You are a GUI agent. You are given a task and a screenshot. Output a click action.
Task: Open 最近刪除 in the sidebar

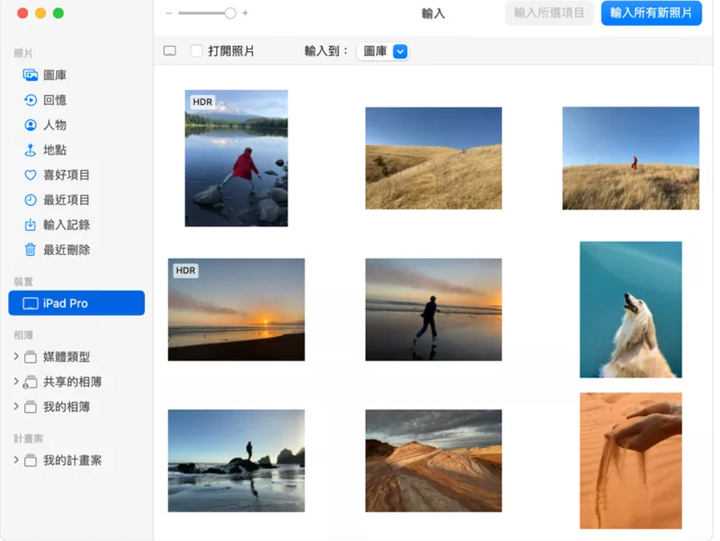pyautogui.click(x=66, y=250)
